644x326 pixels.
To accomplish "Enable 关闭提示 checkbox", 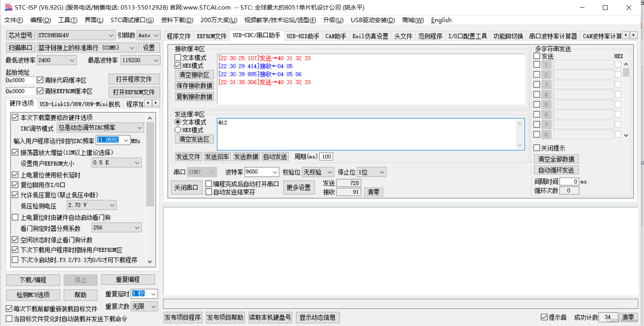I will (537, 148).
